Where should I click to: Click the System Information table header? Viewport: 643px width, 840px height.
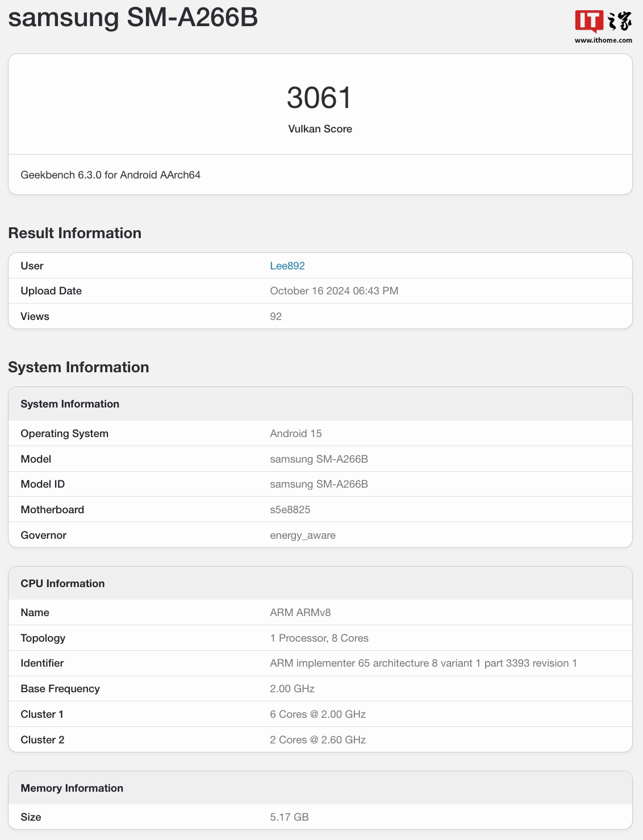point(70,404)
